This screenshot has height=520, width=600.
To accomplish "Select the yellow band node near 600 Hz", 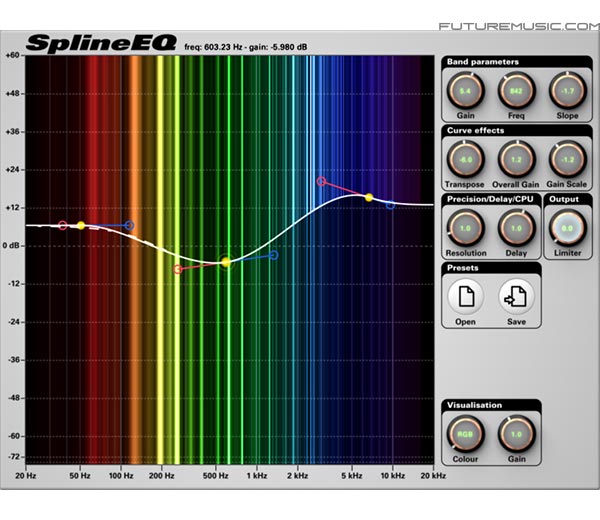I will point(226,262).
